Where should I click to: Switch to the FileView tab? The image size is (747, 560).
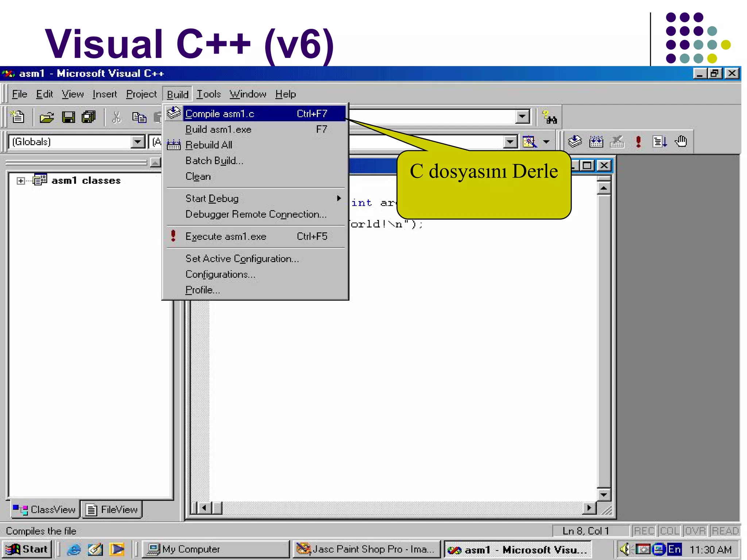coord(112,509)
